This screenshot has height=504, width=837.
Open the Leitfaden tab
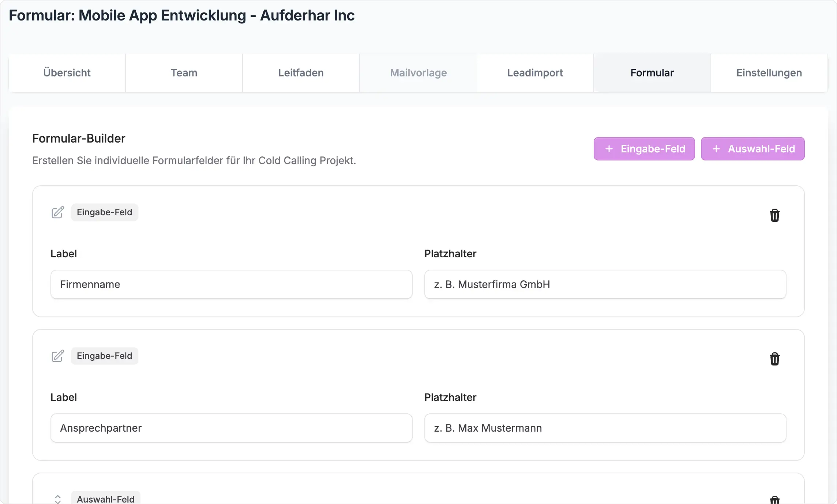point(301,73)
